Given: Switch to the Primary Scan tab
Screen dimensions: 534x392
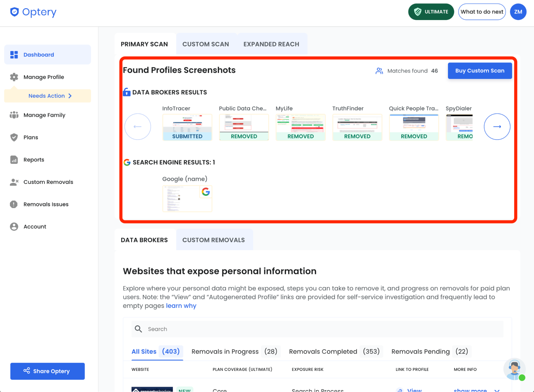Looking at the screenshot, I should 144,44.
